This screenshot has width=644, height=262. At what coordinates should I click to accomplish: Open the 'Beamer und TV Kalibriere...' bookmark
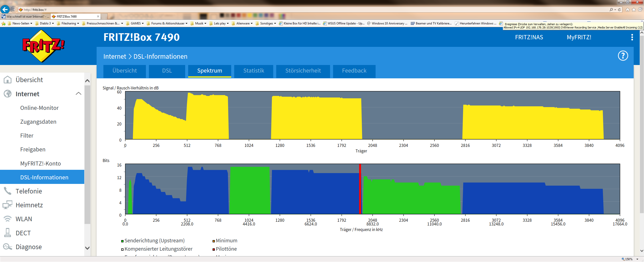[x=431, y=23]
